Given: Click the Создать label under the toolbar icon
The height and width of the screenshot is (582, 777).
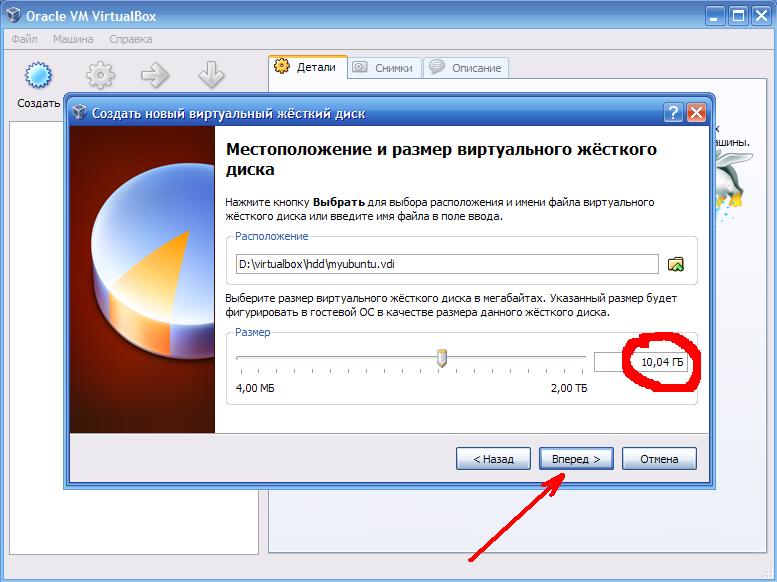Looking at the screenshot, I should (39, 103).
